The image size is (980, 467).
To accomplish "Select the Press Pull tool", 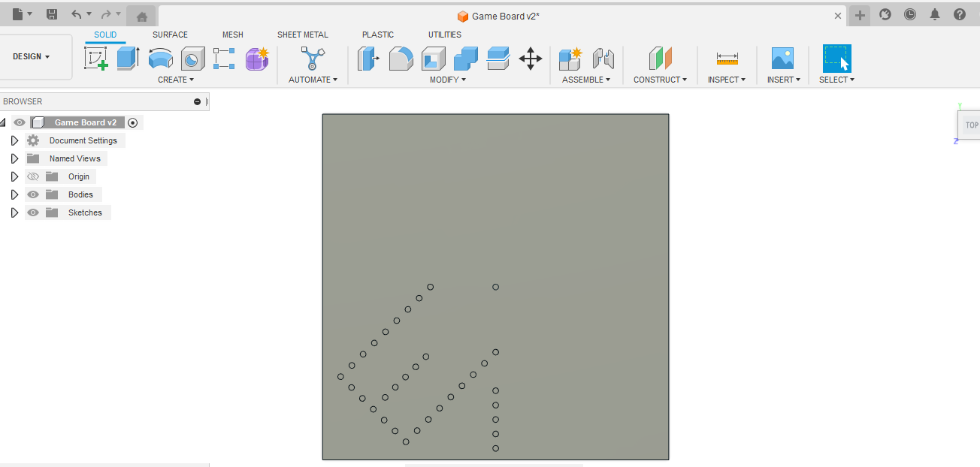I will (x=368, y=59).
